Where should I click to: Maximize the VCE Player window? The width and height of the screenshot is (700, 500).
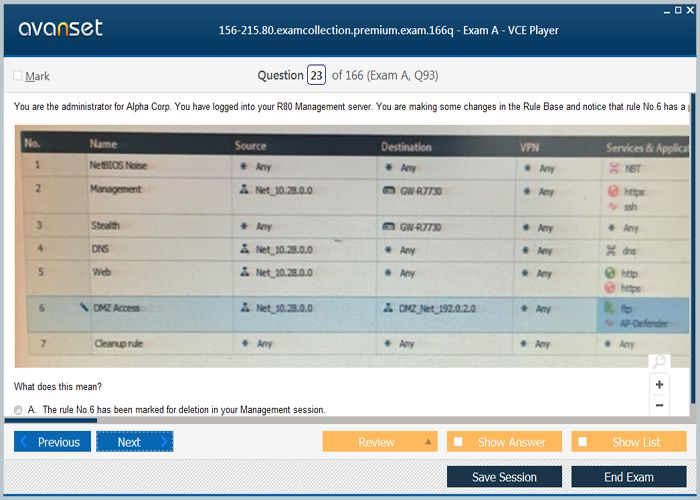click(x=677, y=9)
